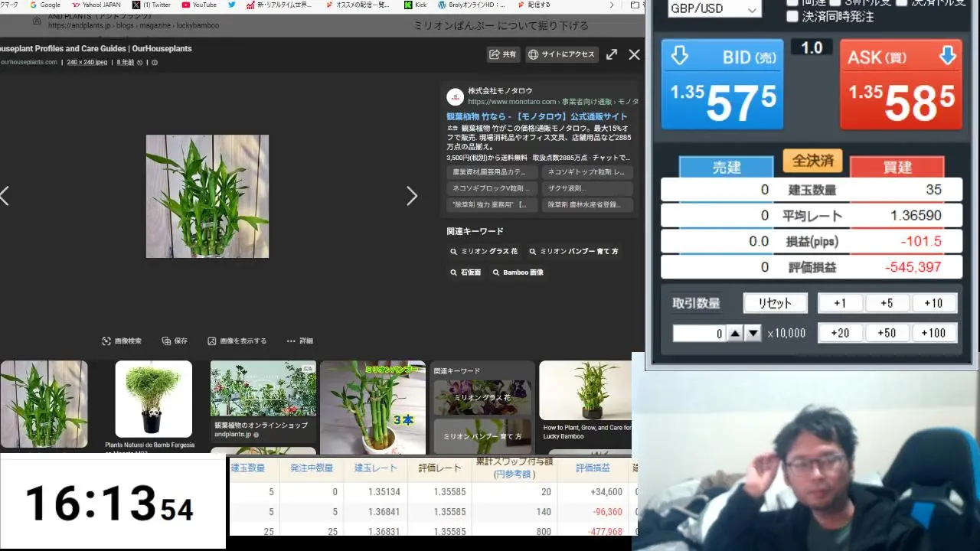Open the BrolyオンラインHD bookmark
980x551 pixels.
(x=471, y=5)
